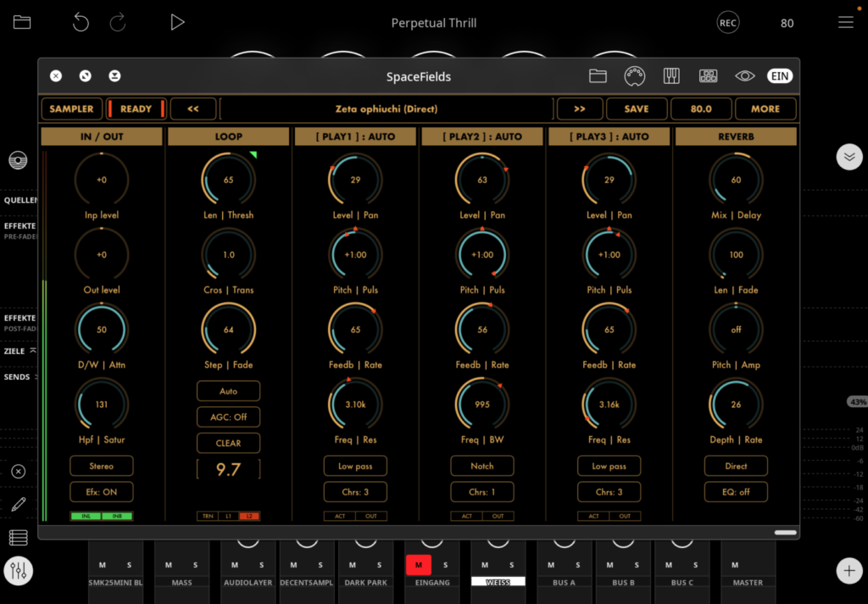Open the Low pass filter type in PLAY1
Image resolution: width=868 pixels, height=604 pixels.
(x=355, y=466)
